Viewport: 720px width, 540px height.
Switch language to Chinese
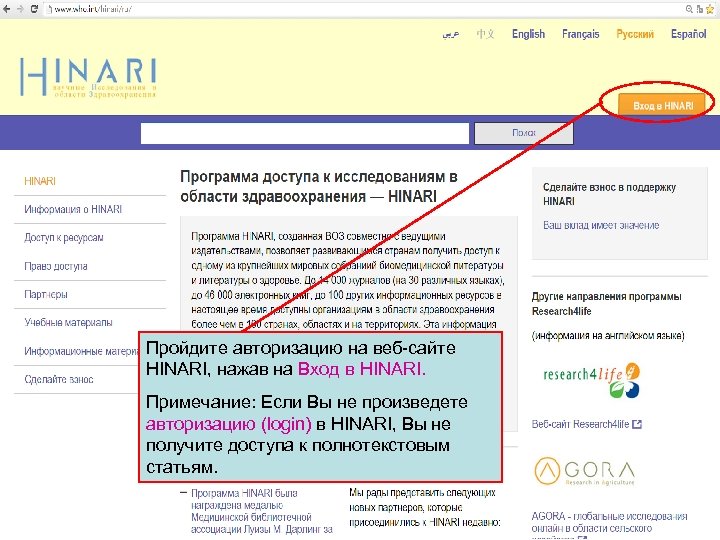[485, 34]
